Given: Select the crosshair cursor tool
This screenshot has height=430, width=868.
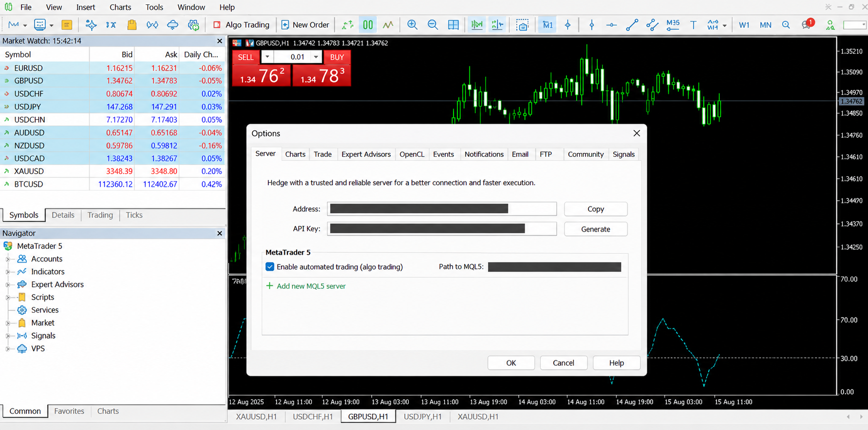Looking at the screenshot, I should point(568,25).
